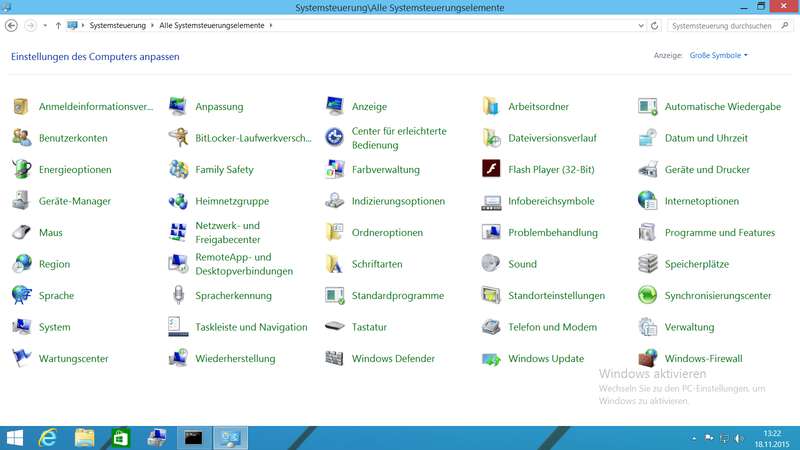This screenshot has width=800, height=450.
Task: Open Flash Player (32-Bit) settings
Action: pos(551,170)
